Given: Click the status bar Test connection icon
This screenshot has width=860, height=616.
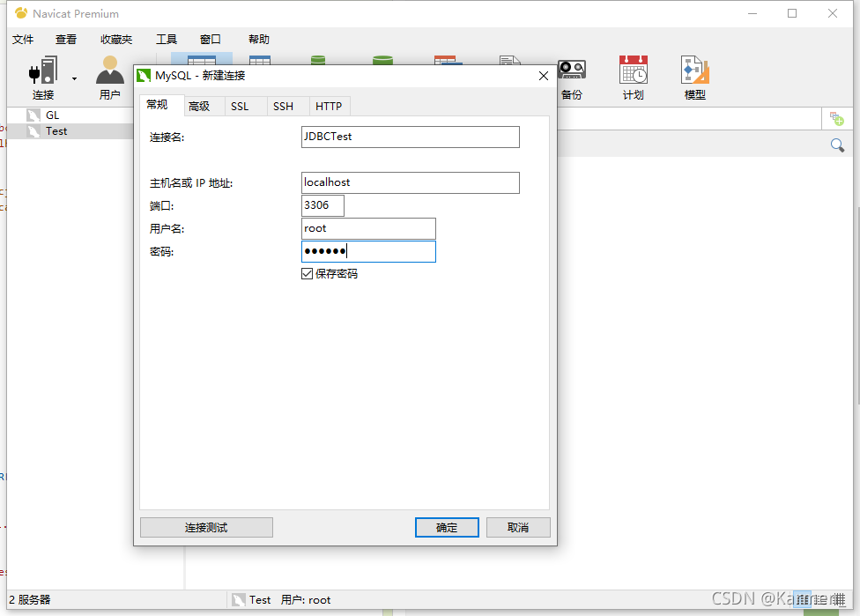Looking at the screenshot, I should coord(238,600).
